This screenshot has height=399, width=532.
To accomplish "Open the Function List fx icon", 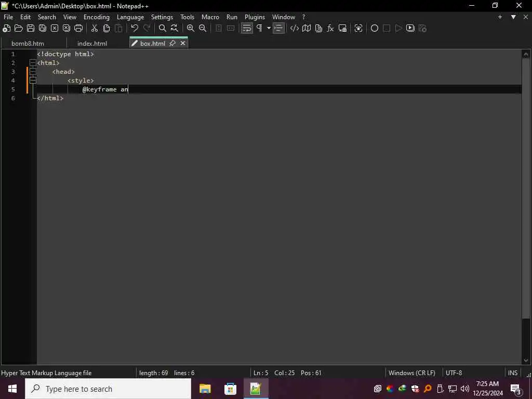I will [330, 29].
